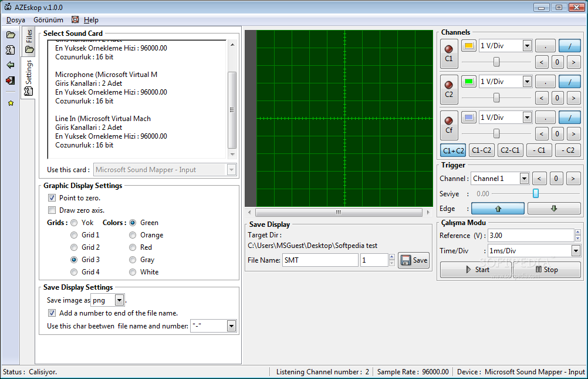
Task: Open Görünüm menu
Action: 48,20
